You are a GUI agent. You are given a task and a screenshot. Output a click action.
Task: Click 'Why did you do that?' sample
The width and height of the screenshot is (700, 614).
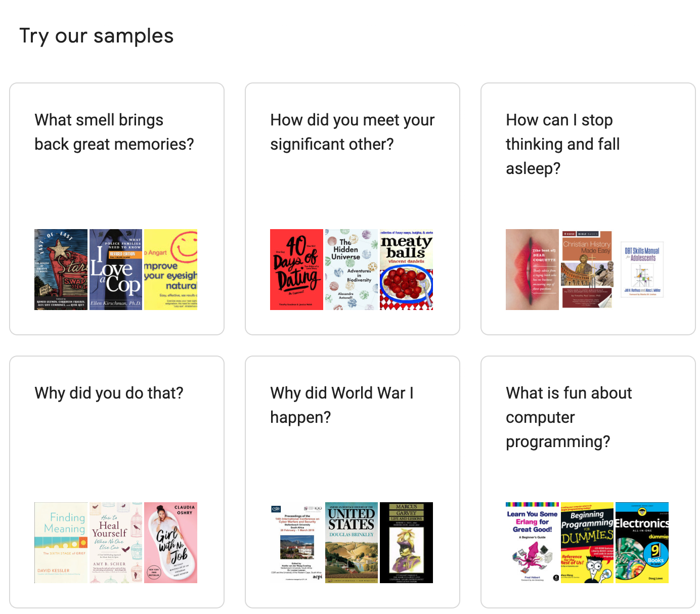pos(109,393)
